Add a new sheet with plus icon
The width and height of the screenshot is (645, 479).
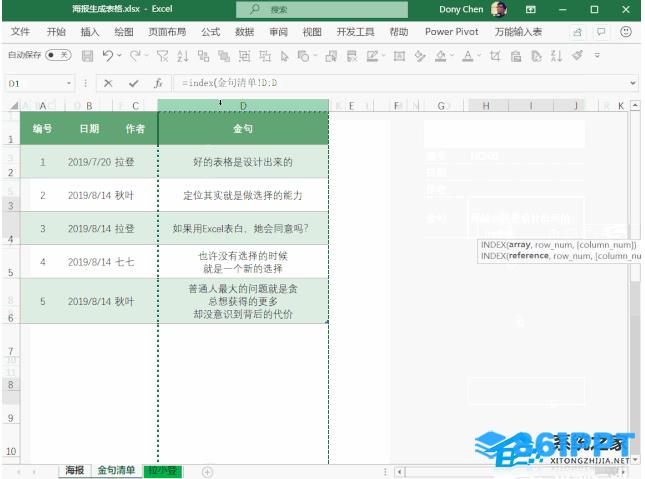tap(207, 472)
